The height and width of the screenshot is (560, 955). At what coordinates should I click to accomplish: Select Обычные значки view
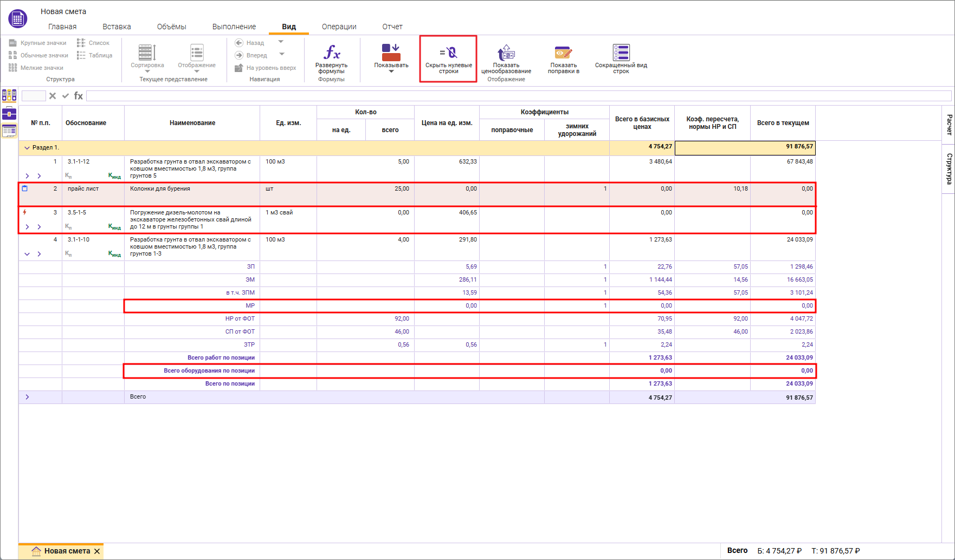click(38, 55)
